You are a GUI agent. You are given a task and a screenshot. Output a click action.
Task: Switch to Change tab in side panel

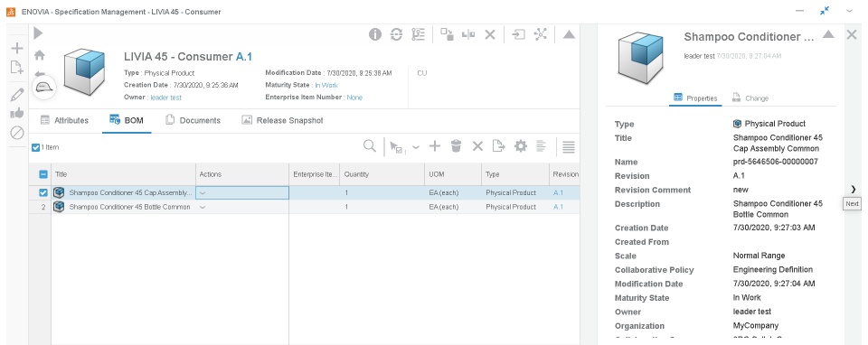tap(750, 98)
